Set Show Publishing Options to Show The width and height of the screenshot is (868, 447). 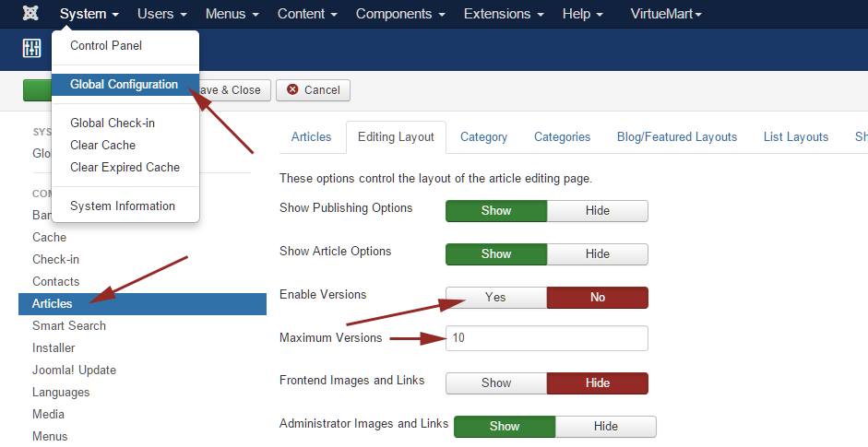click(x=496, y=211)
